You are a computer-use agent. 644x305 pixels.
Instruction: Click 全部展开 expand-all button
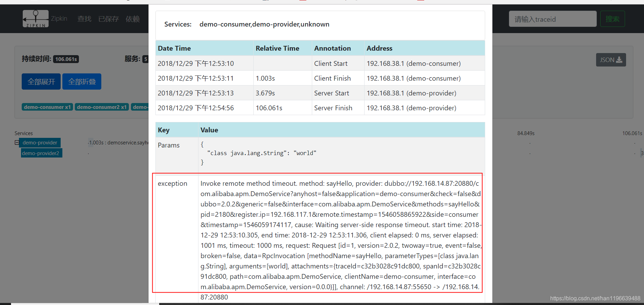[41, 82]
